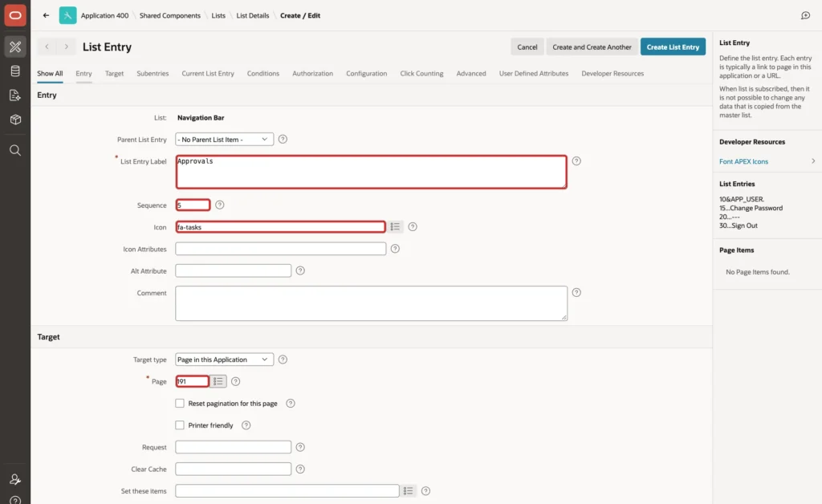Open Application 400 breadcrumb
Image resolution: width=822 pixels, height=504 pixels.
(x=104, y=15)
